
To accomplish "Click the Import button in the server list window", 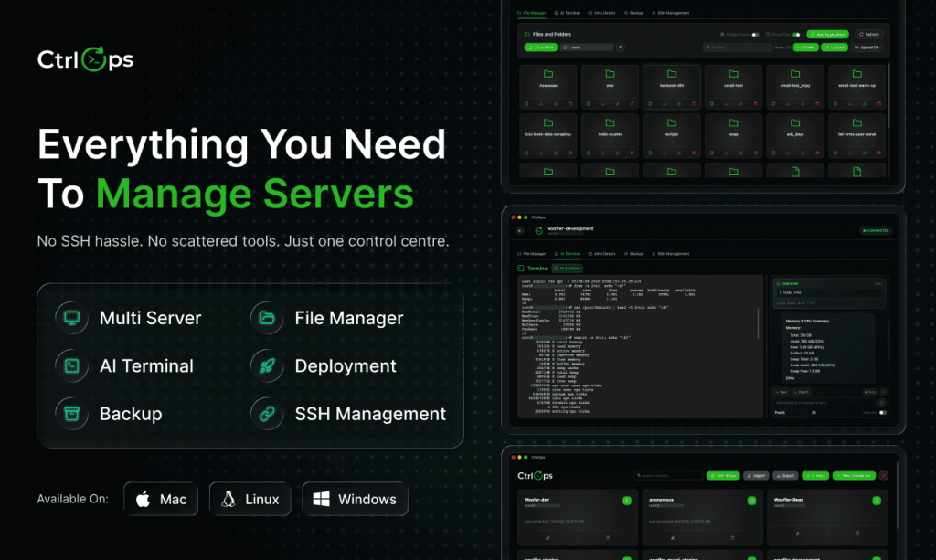I will coord(756,475).
